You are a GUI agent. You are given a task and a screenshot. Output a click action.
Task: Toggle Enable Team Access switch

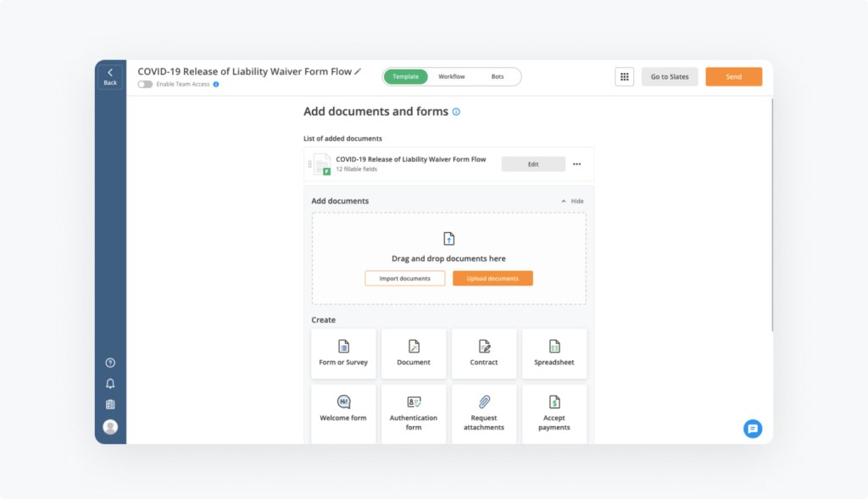145,85
